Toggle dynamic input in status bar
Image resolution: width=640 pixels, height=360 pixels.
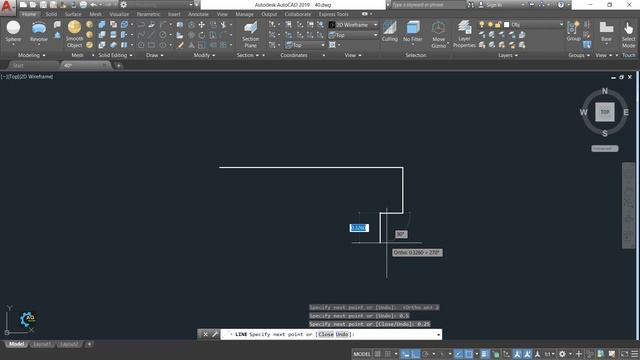click(405, 354)
